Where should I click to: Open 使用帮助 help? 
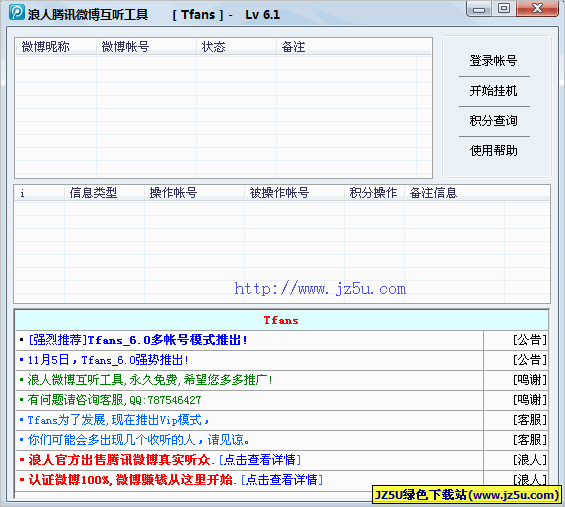[493, 151]
